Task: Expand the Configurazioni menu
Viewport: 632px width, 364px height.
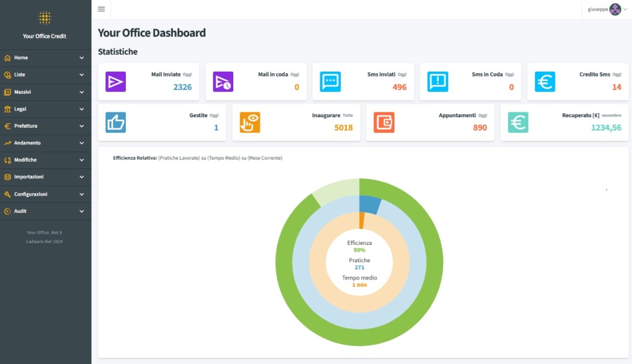Action: 45,194
